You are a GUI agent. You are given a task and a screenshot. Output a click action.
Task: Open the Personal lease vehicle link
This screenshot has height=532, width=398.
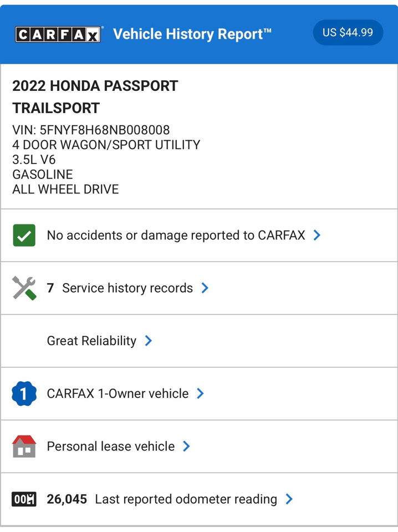click(110, 446)
